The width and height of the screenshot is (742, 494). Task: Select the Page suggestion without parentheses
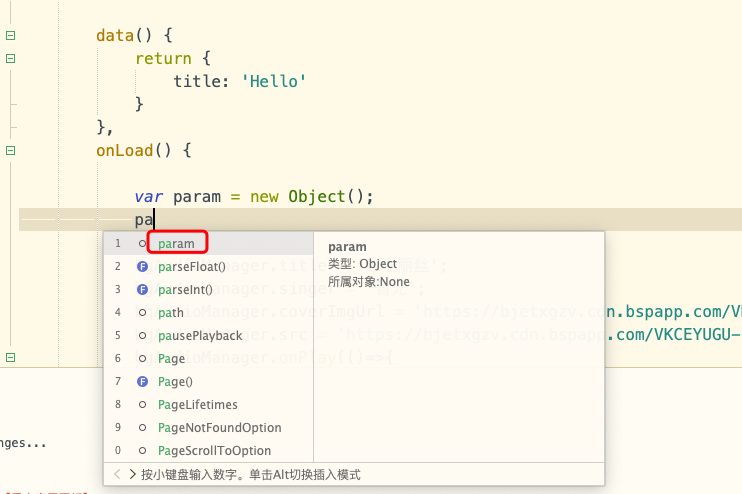(171, 359)
